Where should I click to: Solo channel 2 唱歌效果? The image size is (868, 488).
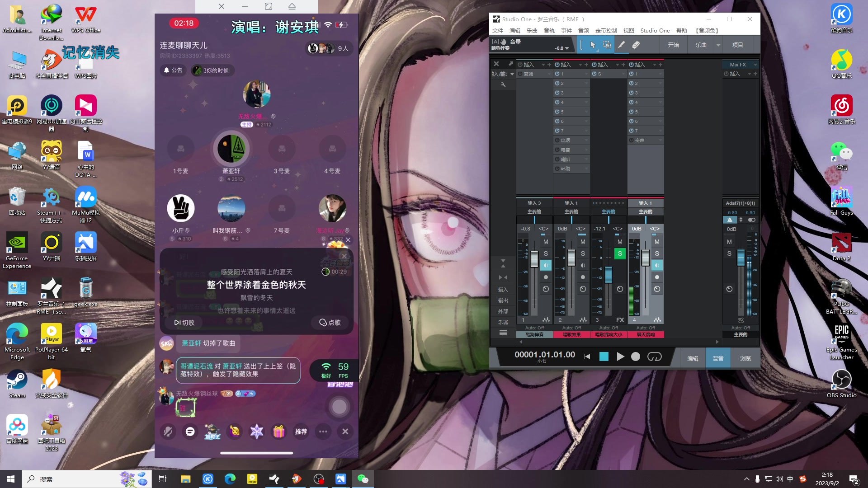pos(583,253)
